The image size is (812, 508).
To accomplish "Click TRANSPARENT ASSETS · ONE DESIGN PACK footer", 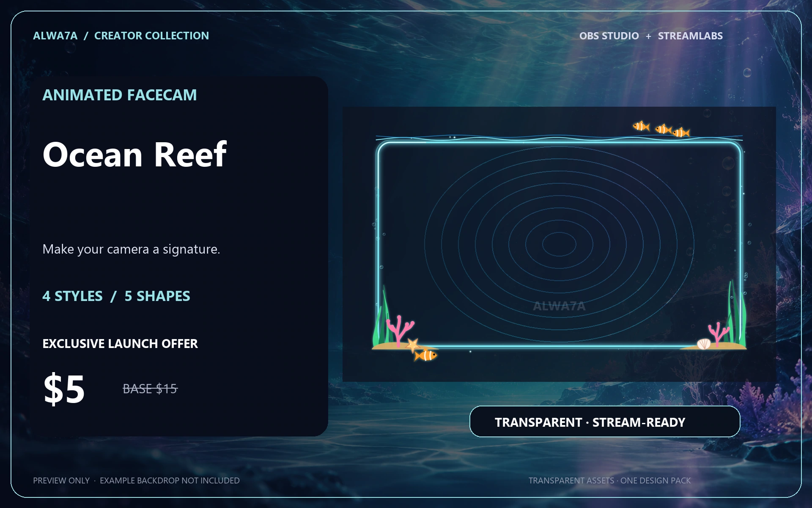I will point(609,480).
